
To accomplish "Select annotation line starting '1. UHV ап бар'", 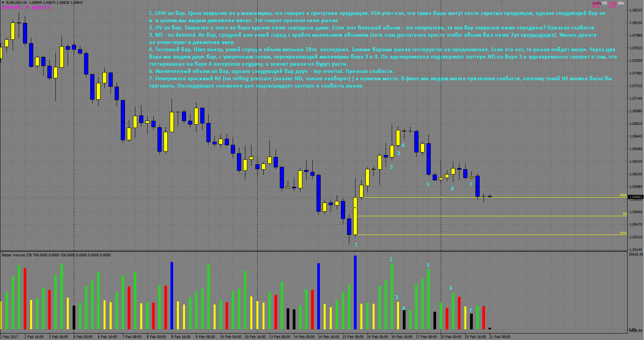I will [x=377, y=13].
